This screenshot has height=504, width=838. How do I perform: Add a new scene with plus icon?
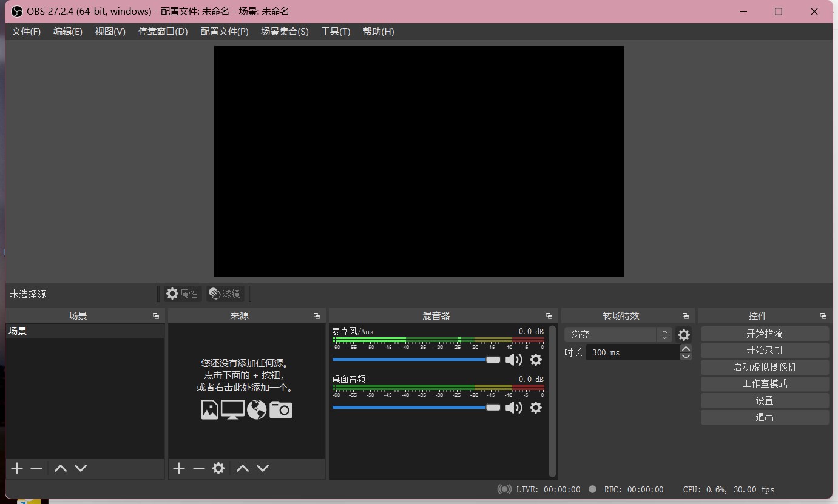click(17, 468)
